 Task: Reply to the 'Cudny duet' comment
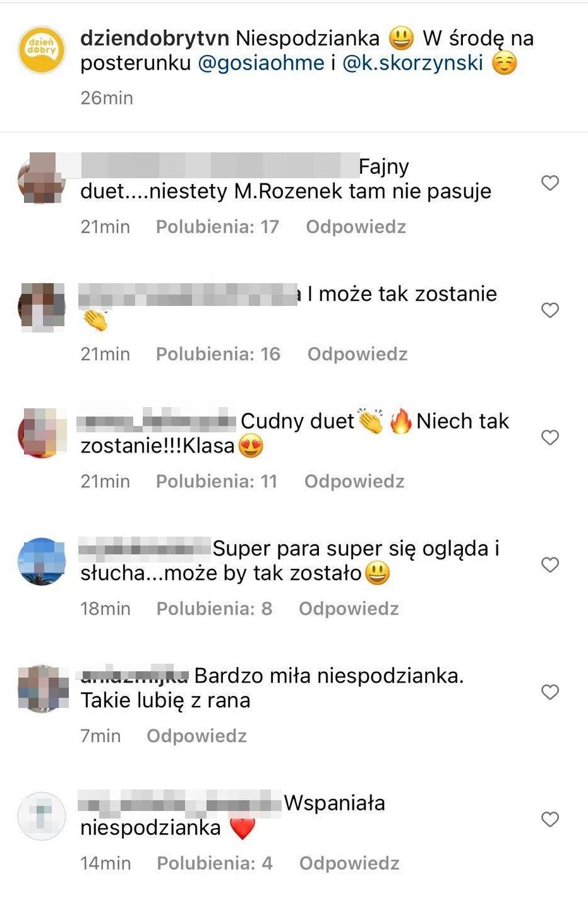point(354,482)
